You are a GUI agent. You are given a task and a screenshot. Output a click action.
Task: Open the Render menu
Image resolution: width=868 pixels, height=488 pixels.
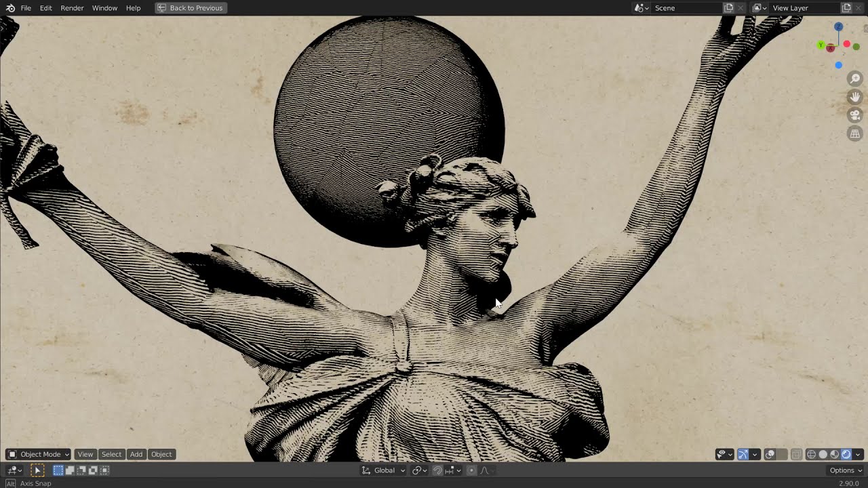72,8
